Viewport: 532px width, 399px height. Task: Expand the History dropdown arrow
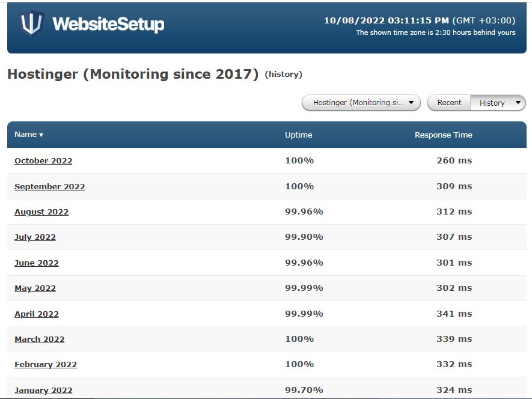coord(518,103)
